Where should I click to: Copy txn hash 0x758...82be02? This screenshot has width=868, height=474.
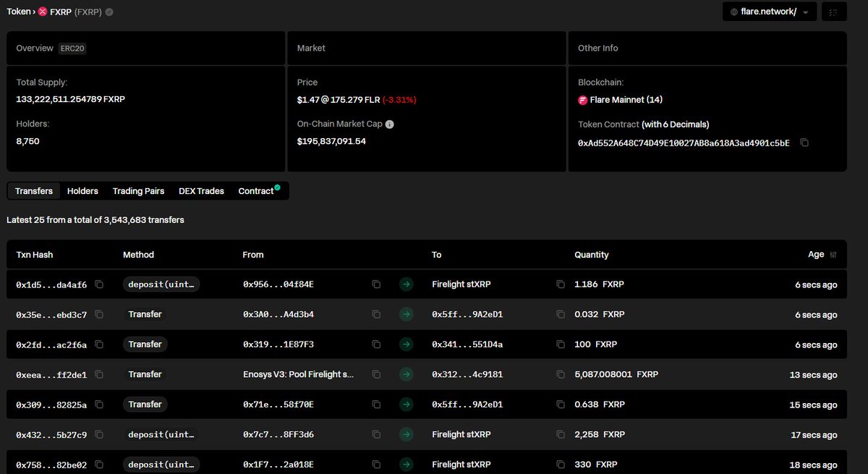click(99, 465)
